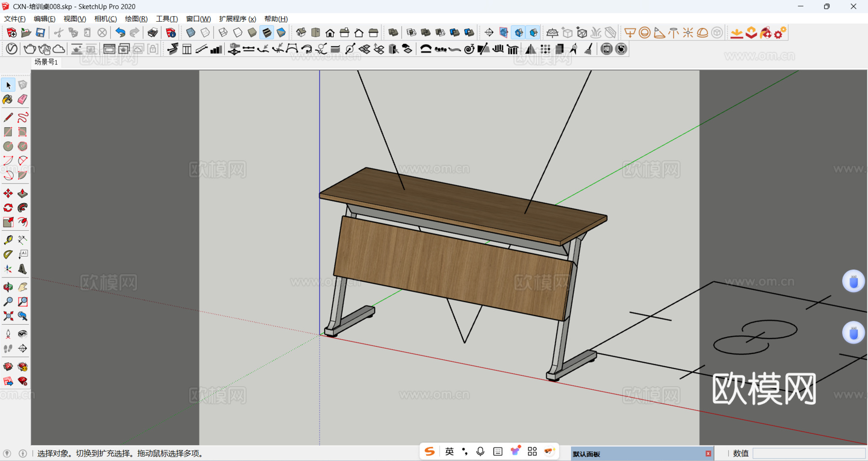Switch to Front view house icon

point(330,33)
